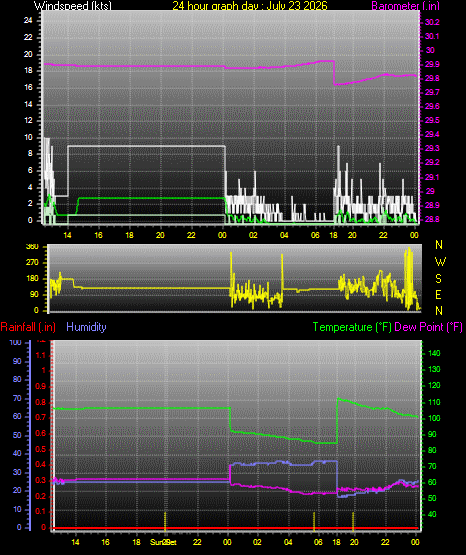Viewport: 466px width, 555px height.
Task: Click the Temperature (°F) legend label
Action: (352, 327)
